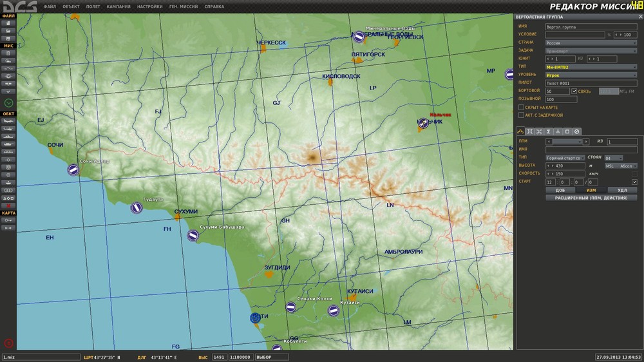Open the ПОЛЕТ menu
644x362 pixels.
93,6
